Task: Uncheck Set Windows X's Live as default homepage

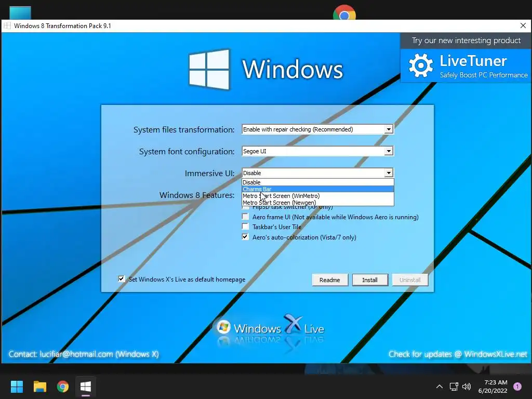Action: [122, 279]
